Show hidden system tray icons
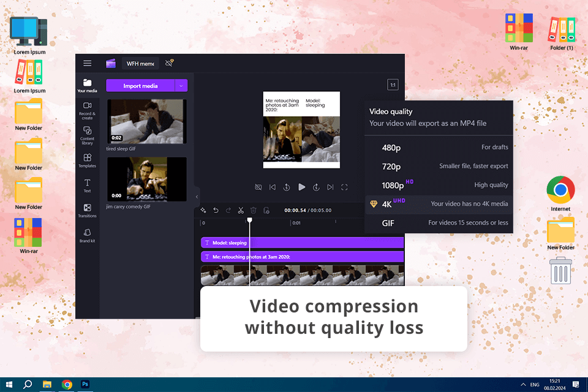The width and height of the screenshot is (588, 392). click(x=523, y=385)
